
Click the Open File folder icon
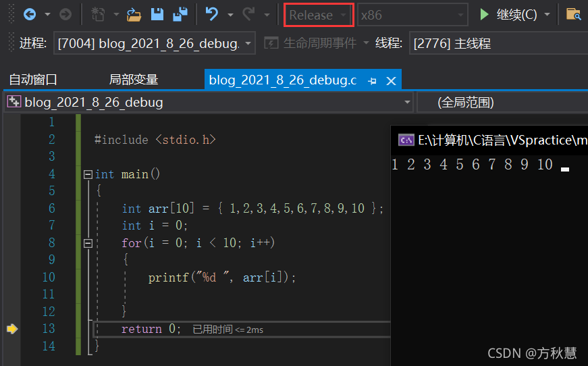coord(134,15)
